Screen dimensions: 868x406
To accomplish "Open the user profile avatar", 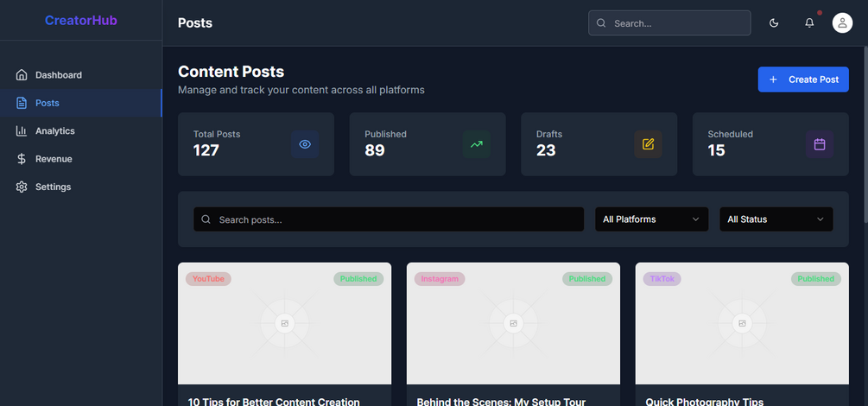I will point(842,23).
